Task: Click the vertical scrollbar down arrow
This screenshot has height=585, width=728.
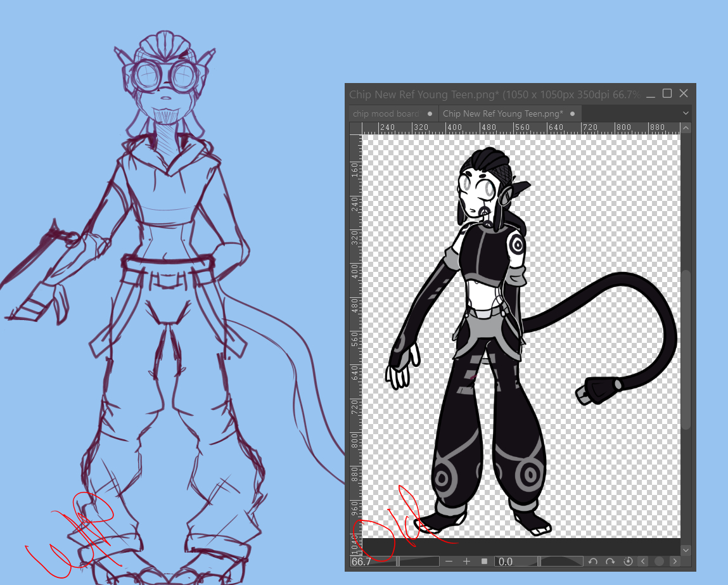Action: pos(686,550)
